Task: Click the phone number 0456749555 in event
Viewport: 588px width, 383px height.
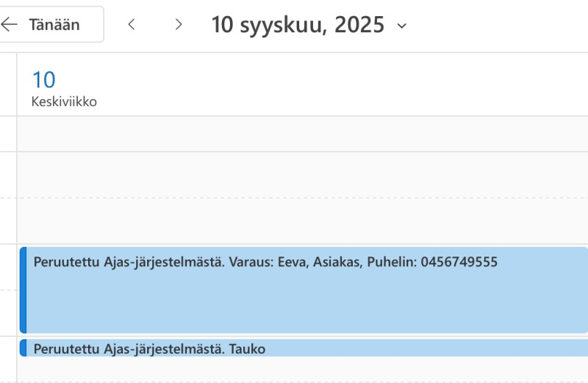Action: click(x=459, y=262)
